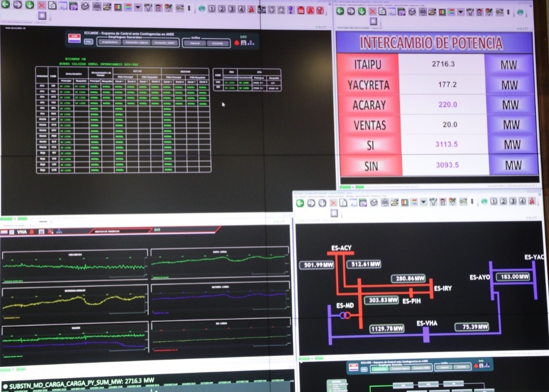
Task: Click the funnel filter icon in the ES-ACY diagram window
Action: tap(433, 202)
